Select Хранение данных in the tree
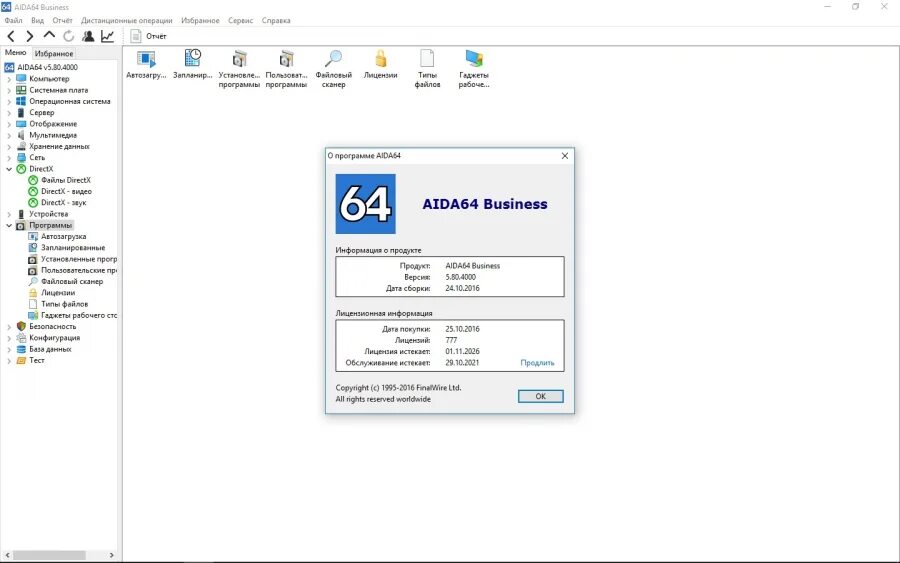 pos(59,146)
